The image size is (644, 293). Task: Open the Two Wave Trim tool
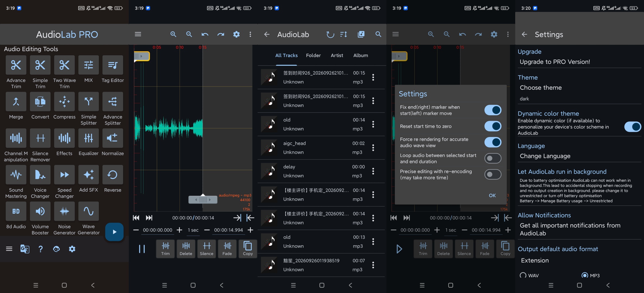click(x=64, y=65)
